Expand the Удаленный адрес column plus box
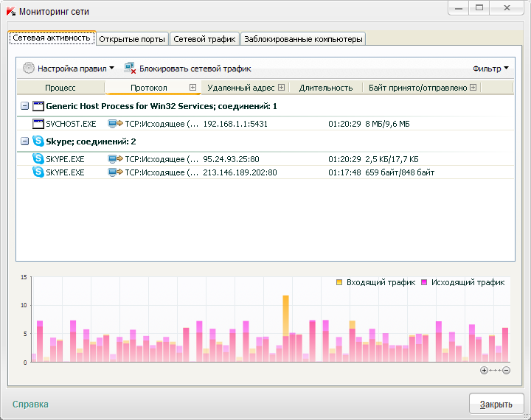Image resolution: width=531 pixels, height=420 pixels. (x=281, y=88)
